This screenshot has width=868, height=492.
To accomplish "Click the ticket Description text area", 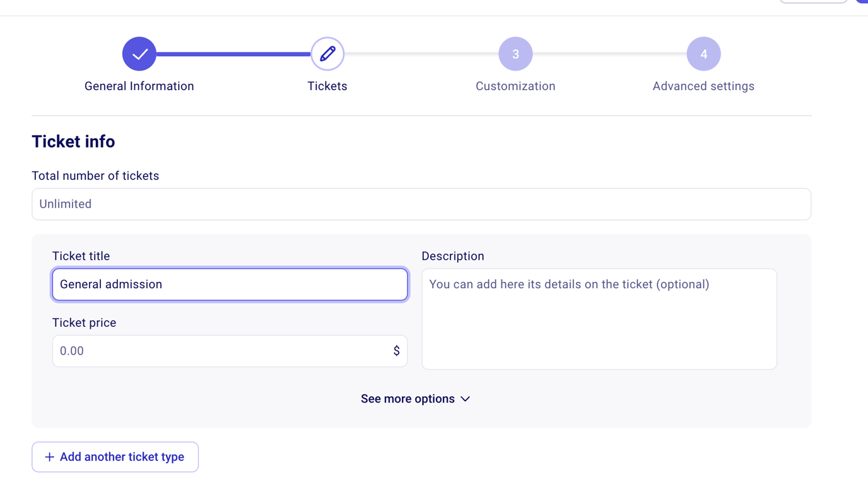I will point(599,319).
